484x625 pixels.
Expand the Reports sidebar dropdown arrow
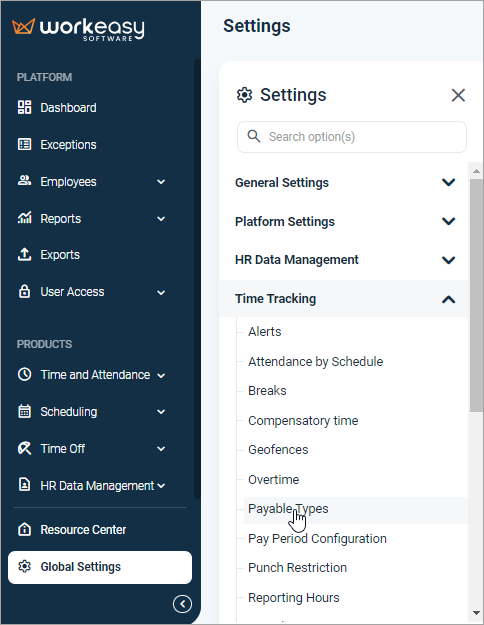161,219
